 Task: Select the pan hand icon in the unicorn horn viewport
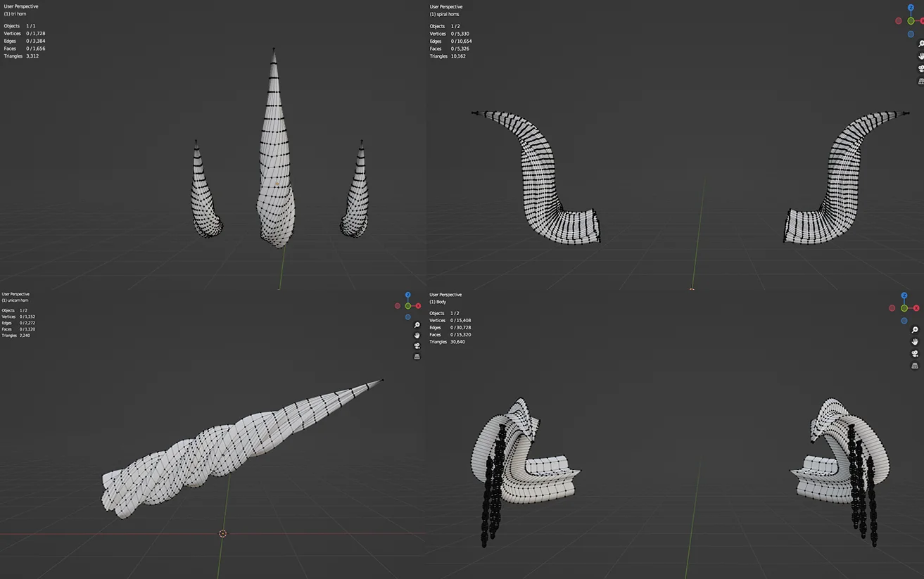pyautogui.click(x=417, y=336)
